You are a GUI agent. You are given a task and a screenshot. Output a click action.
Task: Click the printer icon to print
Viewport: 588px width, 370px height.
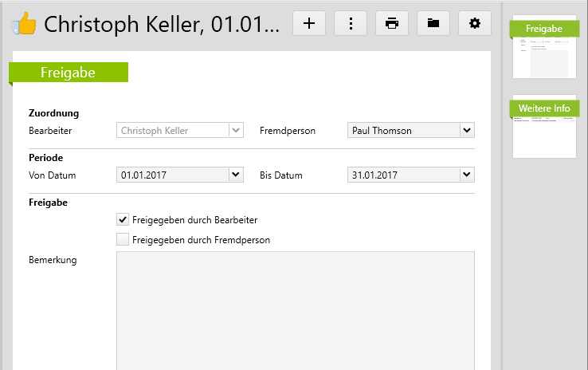coord(392,23)
